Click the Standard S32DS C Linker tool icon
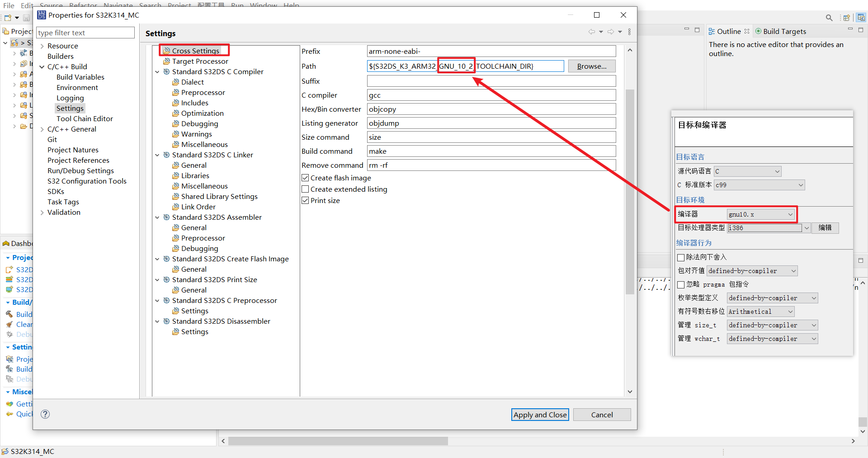This screenshot has height=458, width=868. tap(167, 155)
